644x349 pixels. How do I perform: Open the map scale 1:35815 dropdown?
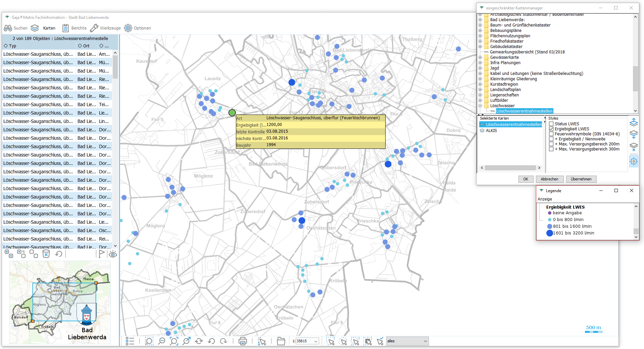(x=316, y=341)
